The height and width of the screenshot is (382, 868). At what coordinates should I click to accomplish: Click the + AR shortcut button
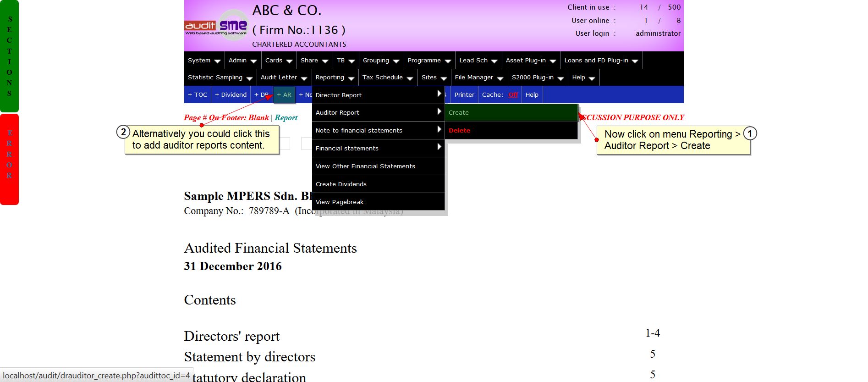(x=284, y=95)
